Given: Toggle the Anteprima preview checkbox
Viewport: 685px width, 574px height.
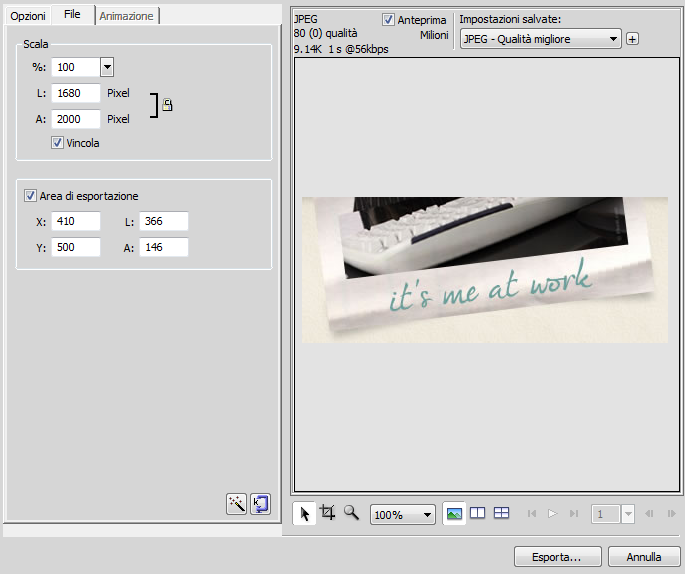Looking at the screenshot, I should coord(388,20).
